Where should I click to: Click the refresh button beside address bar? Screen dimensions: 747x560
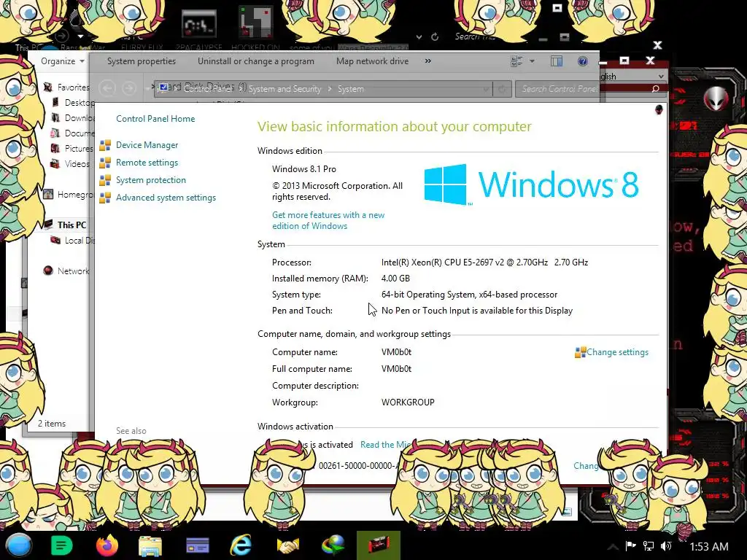(502, 89)
